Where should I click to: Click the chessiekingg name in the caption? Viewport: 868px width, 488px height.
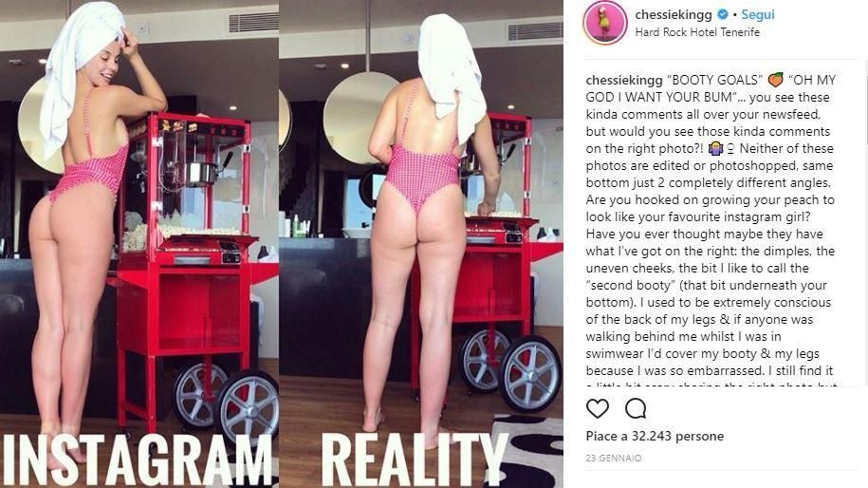(x=624, y=81)
